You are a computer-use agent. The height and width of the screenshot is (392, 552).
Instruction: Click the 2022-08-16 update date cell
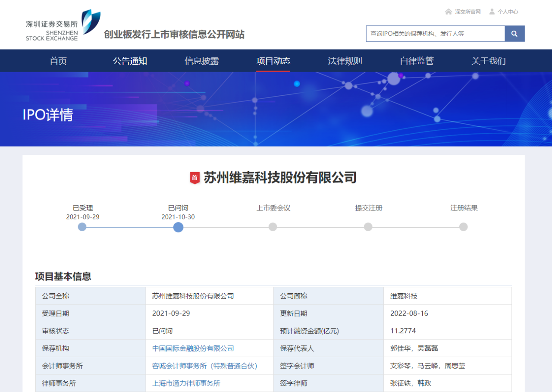click(448, 314)
